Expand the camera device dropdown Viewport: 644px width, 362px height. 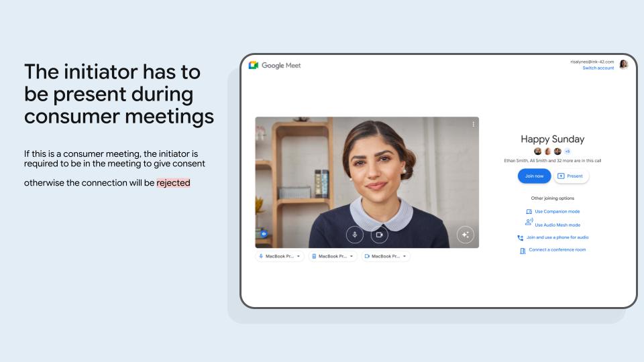click(x=386, y=256)
